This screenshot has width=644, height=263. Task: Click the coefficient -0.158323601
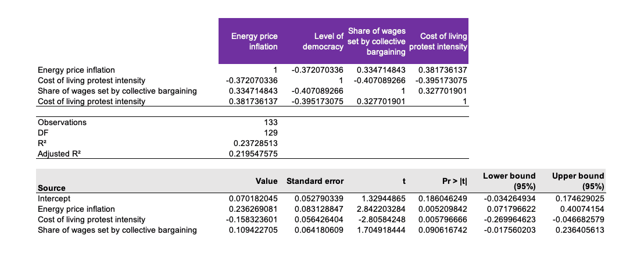coord(252,220)
